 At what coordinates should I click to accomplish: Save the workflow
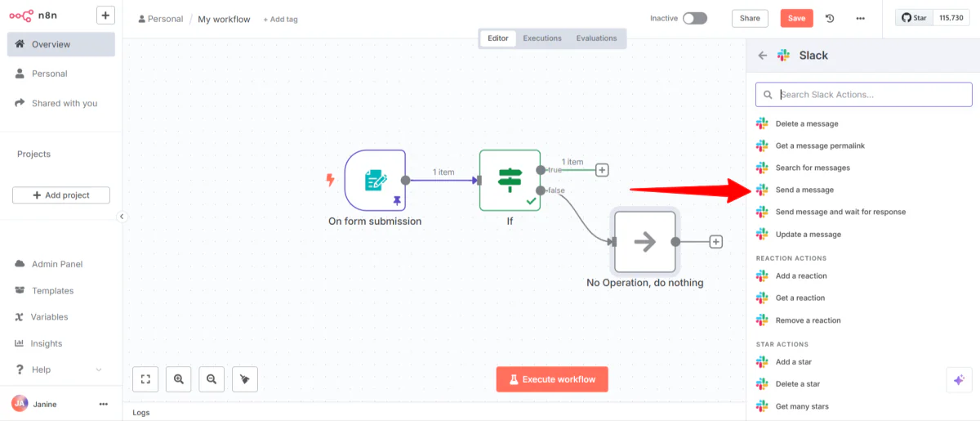coord(796,18)
